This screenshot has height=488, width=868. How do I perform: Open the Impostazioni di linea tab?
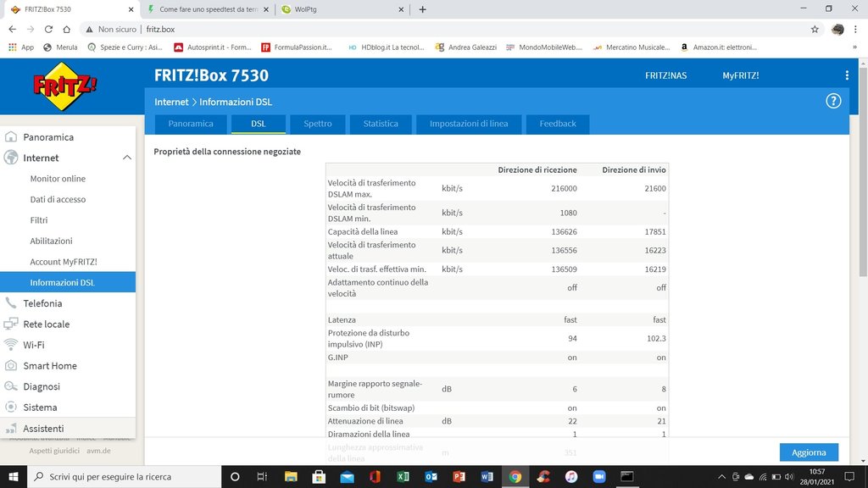click(x=469, y=124)
